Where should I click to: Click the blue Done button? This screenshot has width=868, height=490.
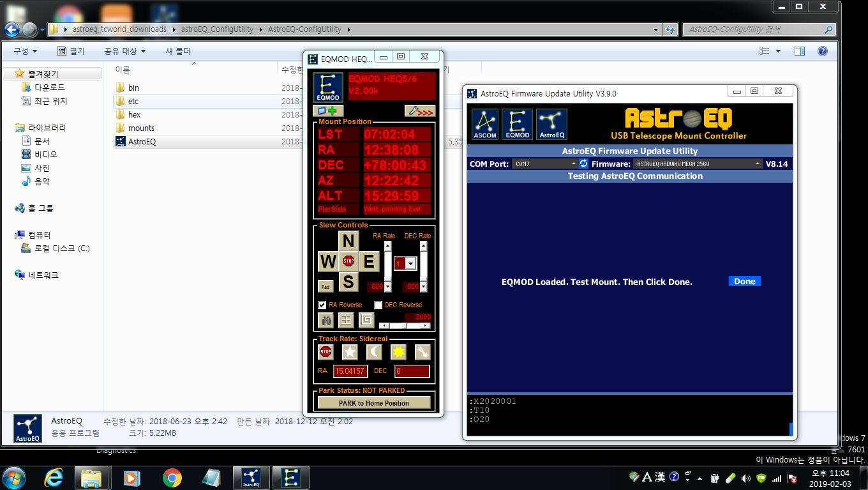745,281
